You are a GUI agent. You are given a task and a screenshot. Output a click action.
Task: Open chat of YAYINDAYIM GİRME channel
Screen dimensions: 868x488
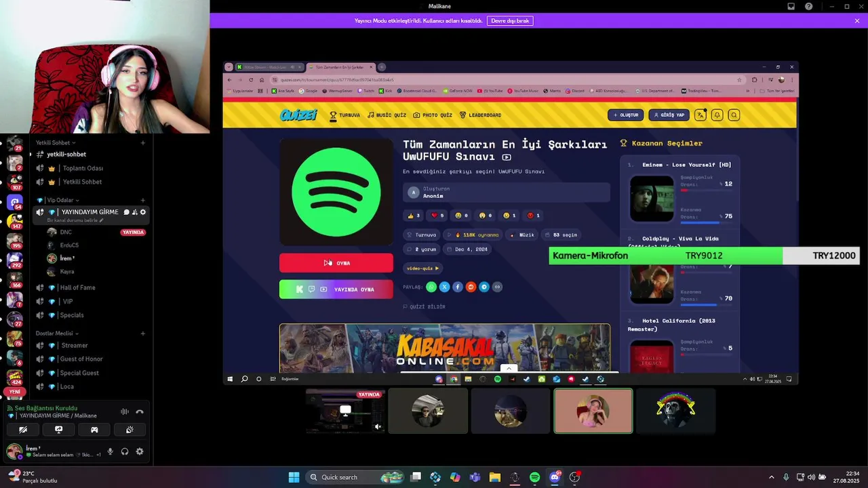pos(126,212)
